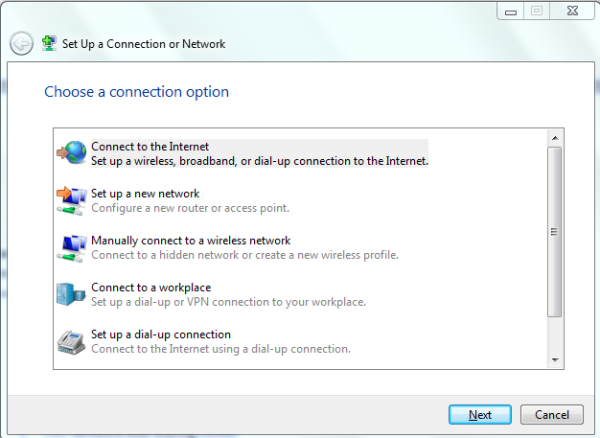
Task: Click the description text about VPN connection
Action: [228, 302]
